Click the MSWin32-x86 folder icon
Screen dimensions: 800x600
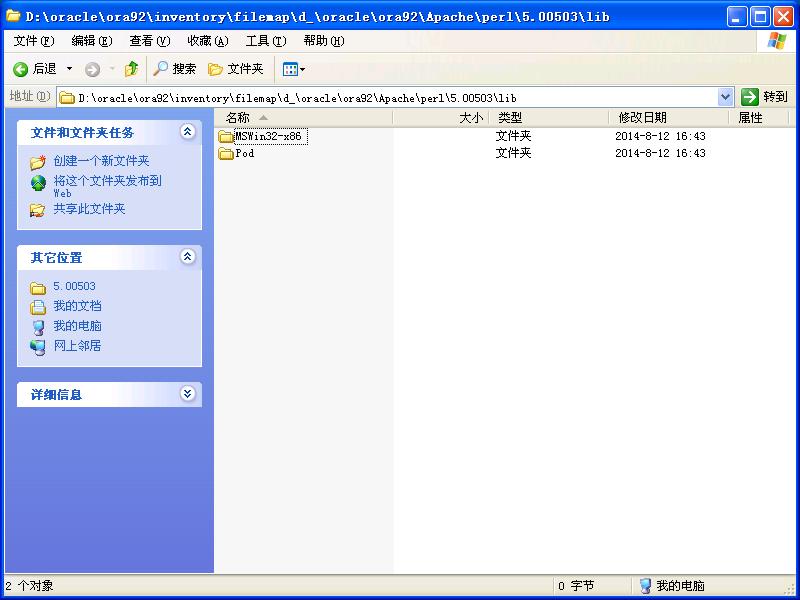(x=226, y=137)
